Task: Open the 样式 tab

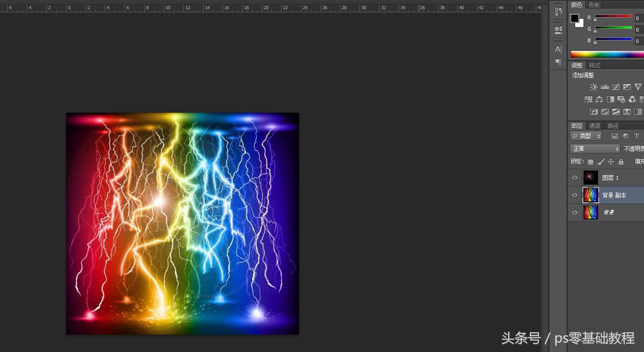Action: 594,66
